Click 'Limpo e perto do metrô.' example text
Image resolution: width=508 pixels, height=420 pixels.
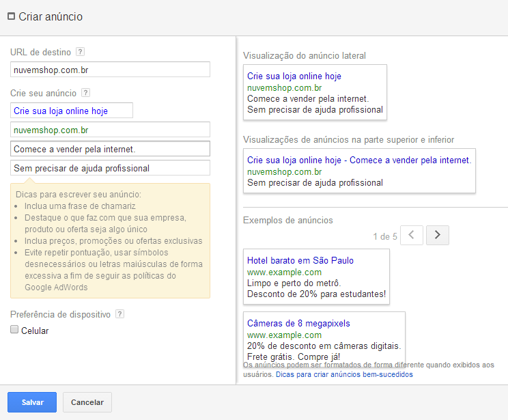coord(294,283)
